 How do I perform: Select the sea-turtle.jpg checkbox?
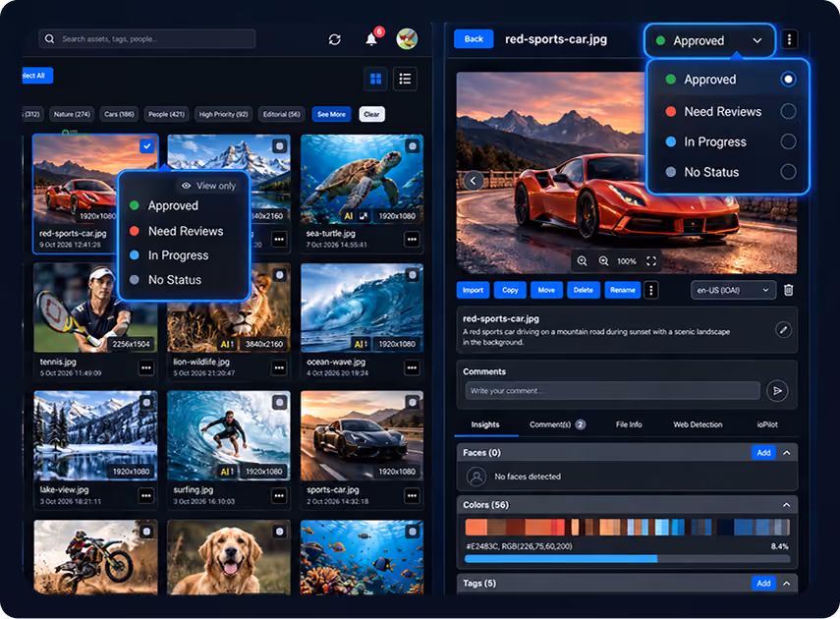pos(413,145)
